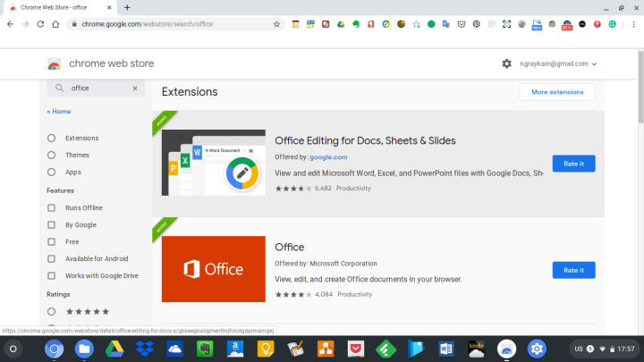
Task: Launch Google Drive from the shelf
Action: point(114,349)
